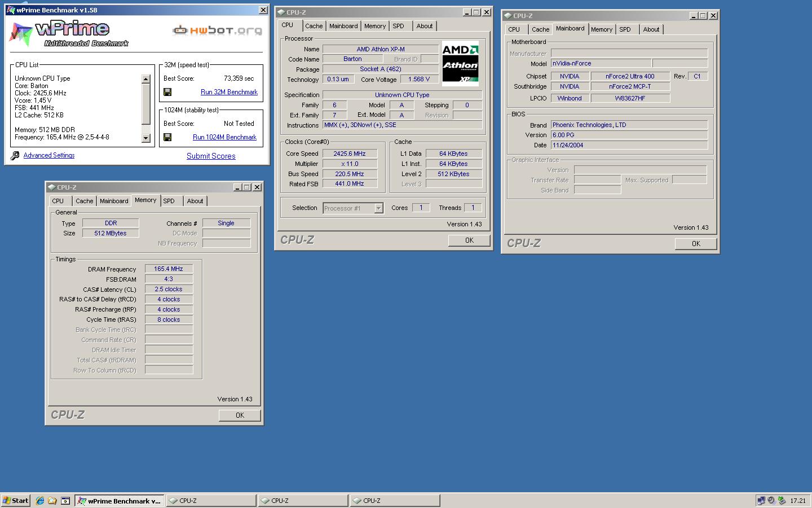Launch Internet Explorer from quick launch

[x=40, y=501]
